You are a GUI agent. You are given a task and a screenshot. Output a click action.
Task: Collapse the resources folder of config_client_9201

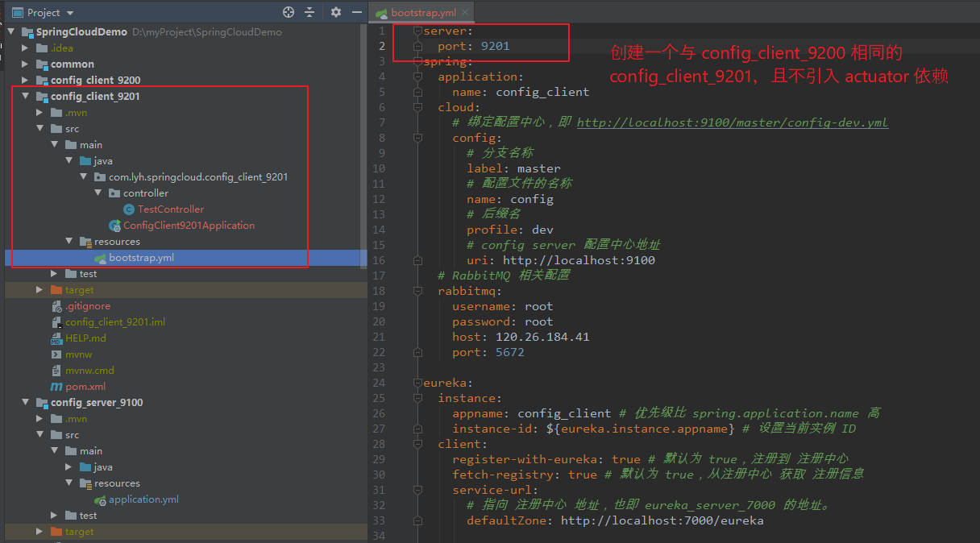[69, 242]
